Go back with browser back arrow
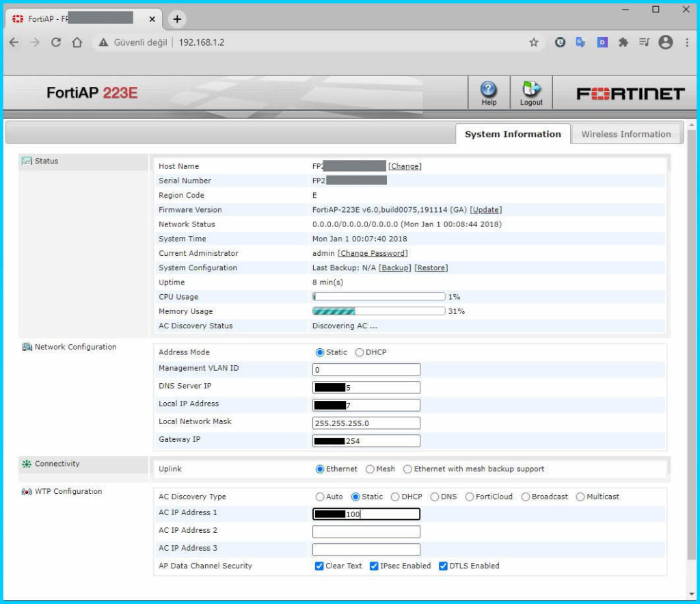This screenshot has width=700, height=604. coord(14,42)
